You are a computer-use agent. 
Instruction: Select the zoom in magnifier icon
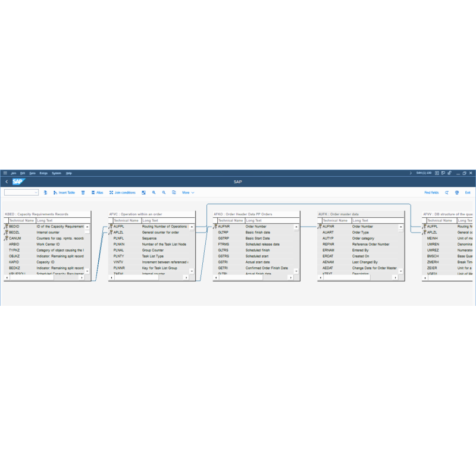point(154,192)
